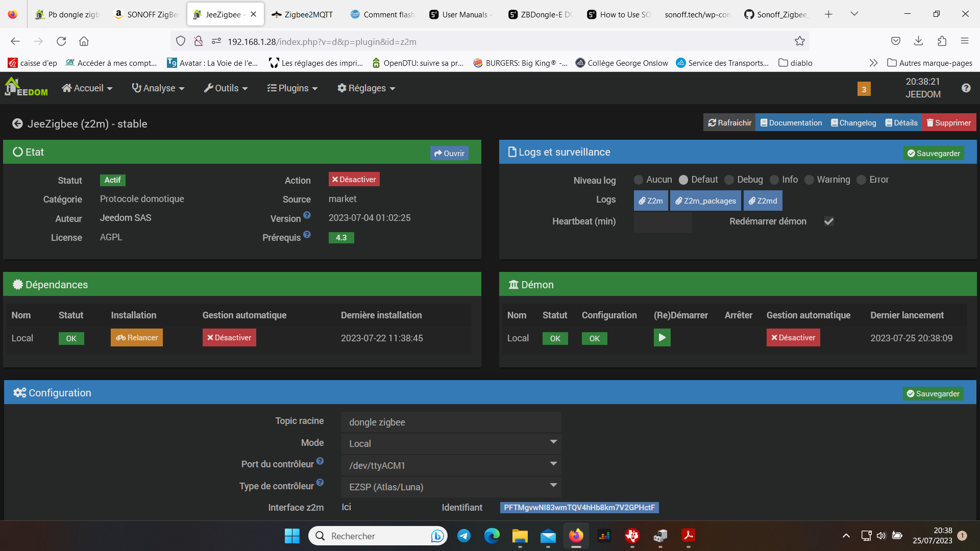Click the orange notification badge showing 3
The image size is (980, 551).
864,89
